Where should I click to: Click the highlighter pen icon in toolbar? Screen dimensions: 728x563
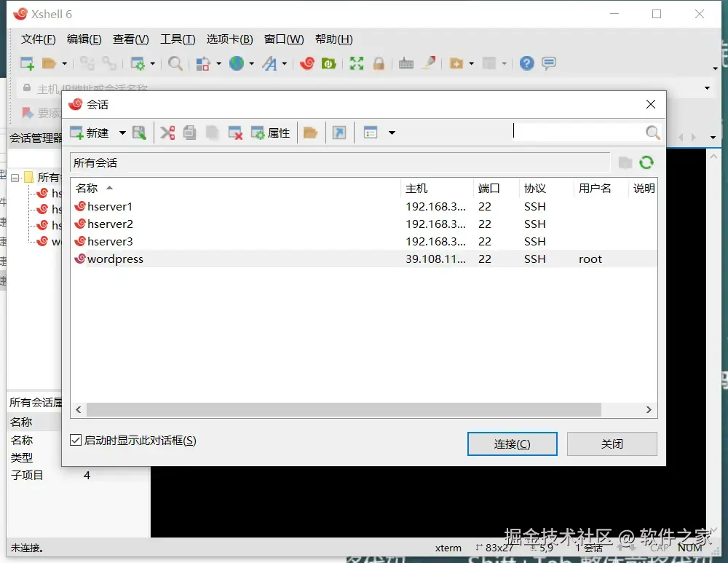(429, 63)
